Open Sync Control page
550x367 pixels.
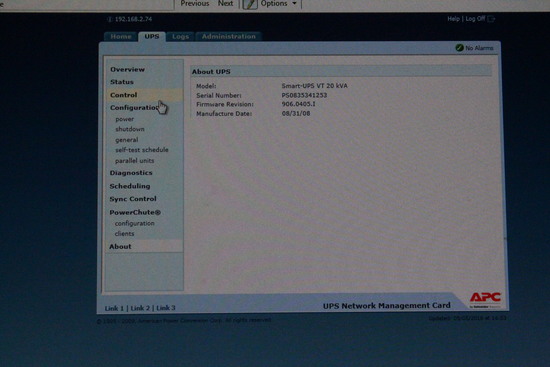[x=133, y=199]
